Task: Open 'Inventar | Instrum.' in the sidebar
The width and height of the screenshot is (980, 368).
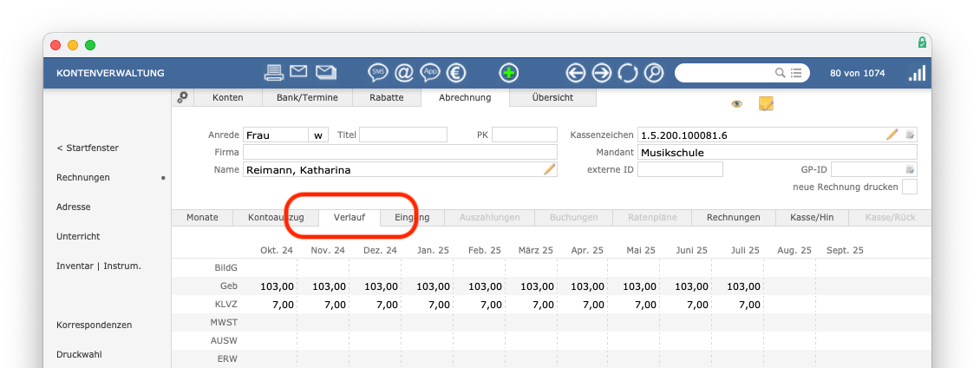Action: click(99, 266)
